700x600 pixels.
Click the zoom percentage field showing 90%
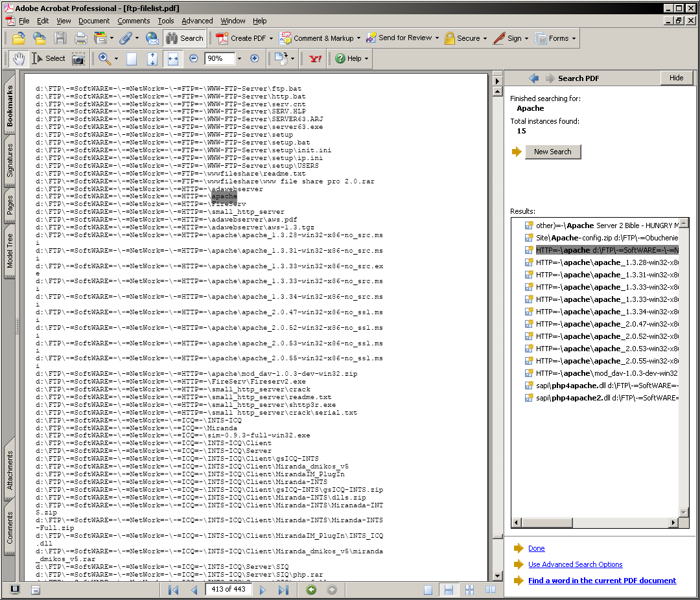220,58
